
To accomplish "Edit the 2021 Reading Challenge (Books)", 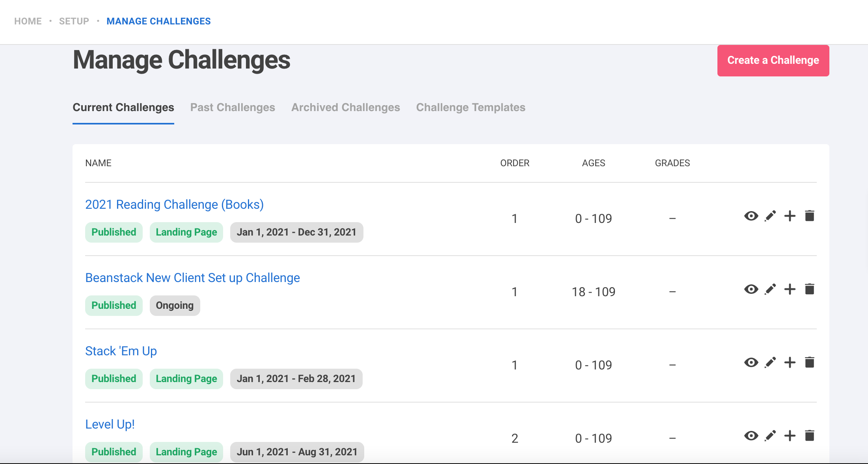I will tap(770, 216).
